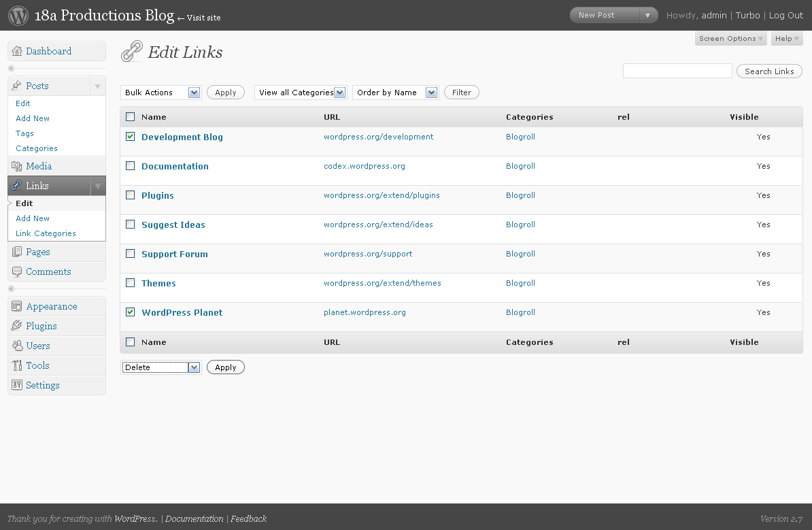Click the 18a Productions Blog title
The image size is (812, 530).
[x=104, y=16]
